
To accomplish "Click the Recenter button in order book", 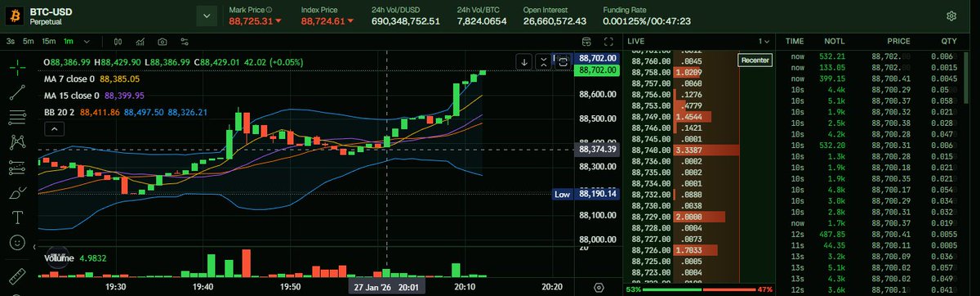I will click(755, 60).
